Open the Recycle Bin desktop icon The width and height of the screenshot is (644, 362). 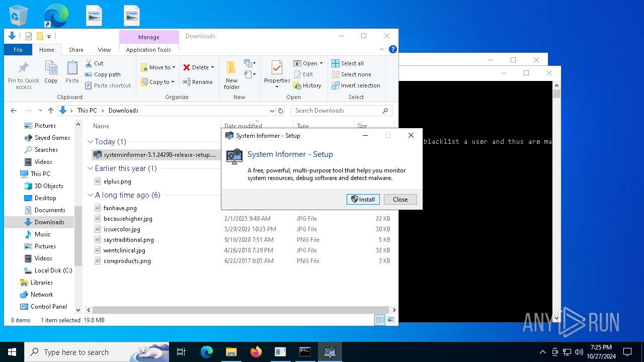point(19,16)
